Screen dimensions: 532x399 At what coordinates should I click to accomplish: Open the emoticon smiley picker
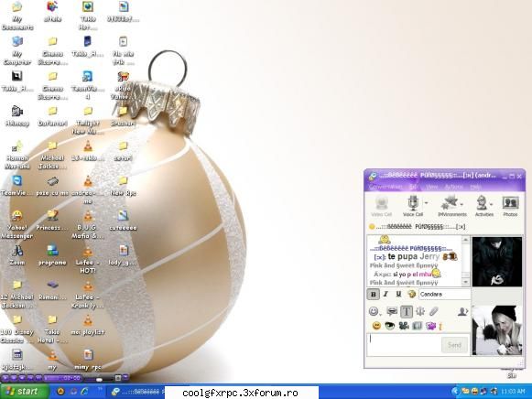point(374,311)
